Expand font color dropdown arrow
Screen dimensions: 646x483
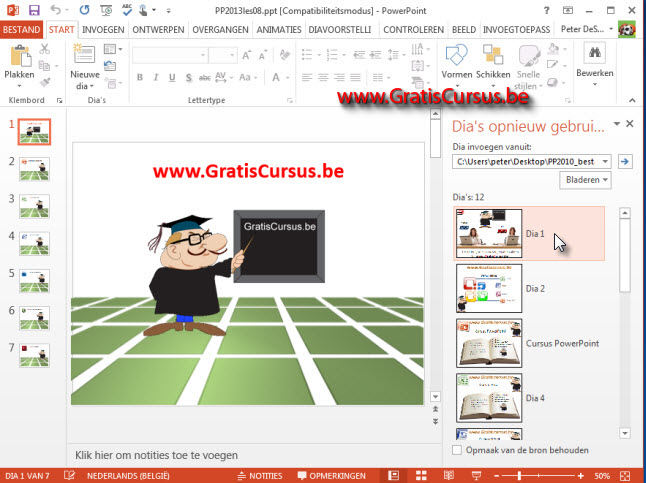(x=287, y=77)
